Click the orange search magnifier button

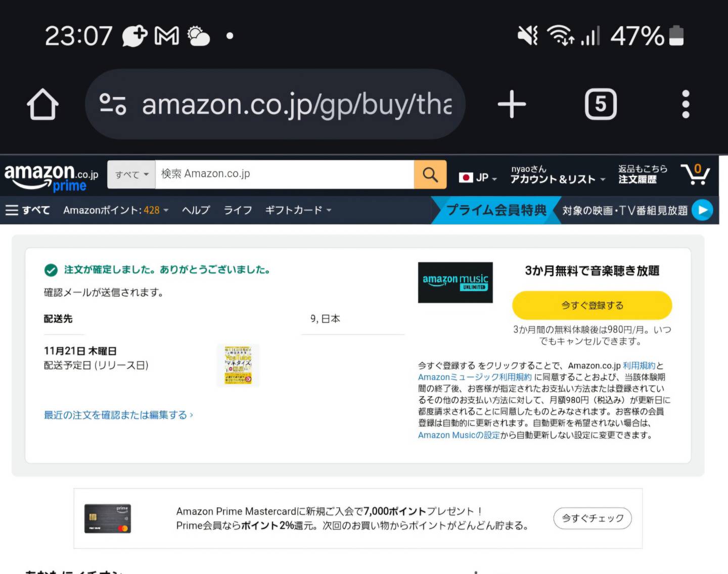[x=430, y=174]
